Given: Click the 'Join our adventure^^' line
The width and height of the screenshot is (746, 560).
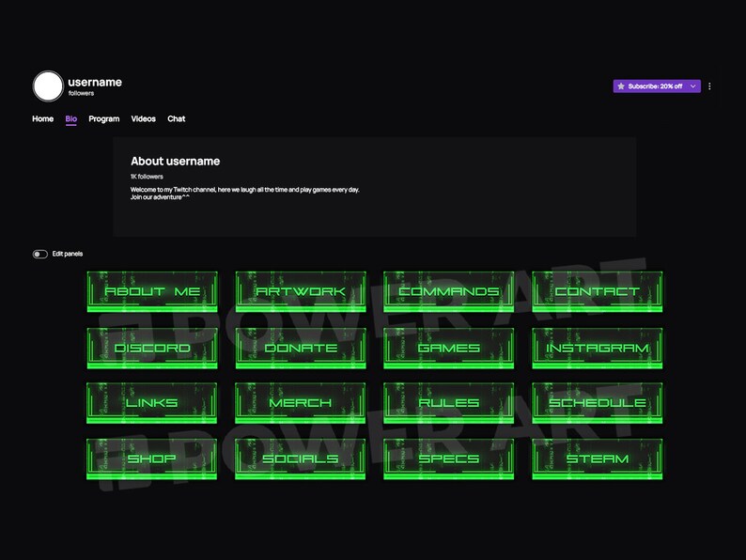Looking at the screenshot, I should (x=160, y=197).
